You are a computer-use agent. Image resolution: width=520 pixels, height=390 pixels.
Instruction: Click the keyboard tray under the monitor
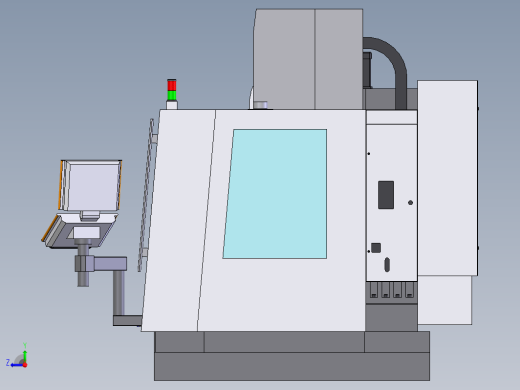[79, 231]
